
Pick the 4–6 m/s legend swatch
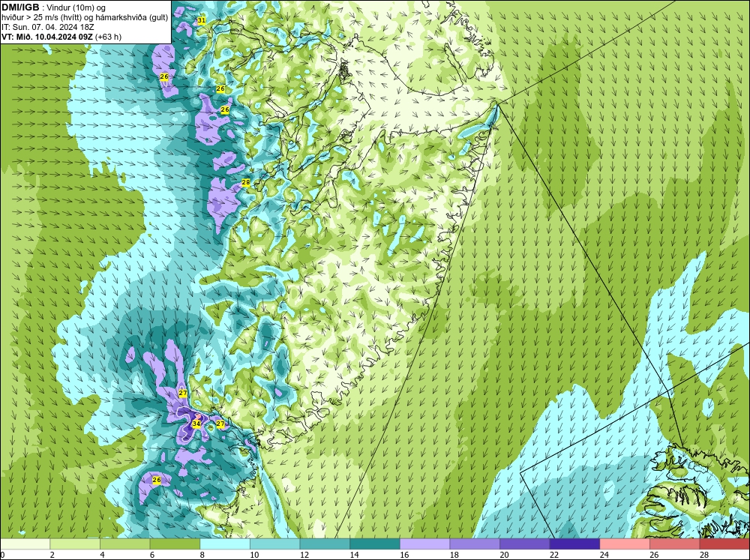[x=124, y=544]
